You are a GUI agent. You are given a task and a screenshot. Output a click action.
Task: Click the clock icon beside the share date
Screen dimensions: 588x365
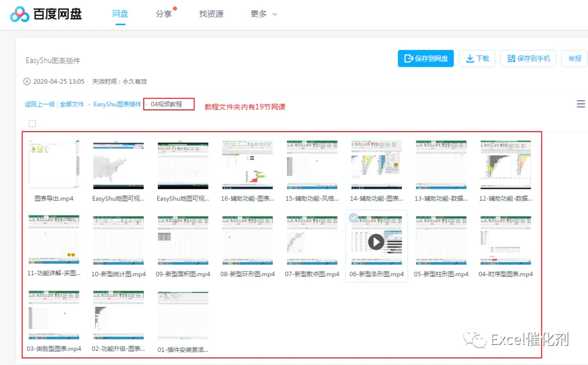click(27, 81)
